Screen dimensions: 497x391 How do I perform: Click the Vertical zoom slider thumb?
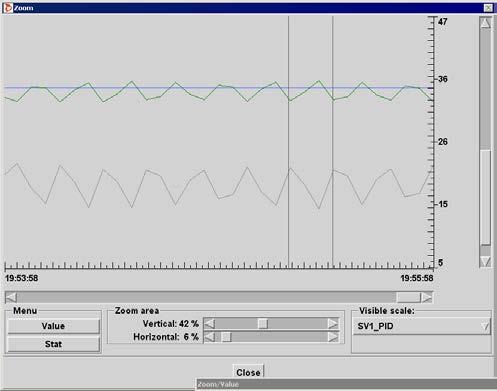pyautogui.click(x=263, y=324)
